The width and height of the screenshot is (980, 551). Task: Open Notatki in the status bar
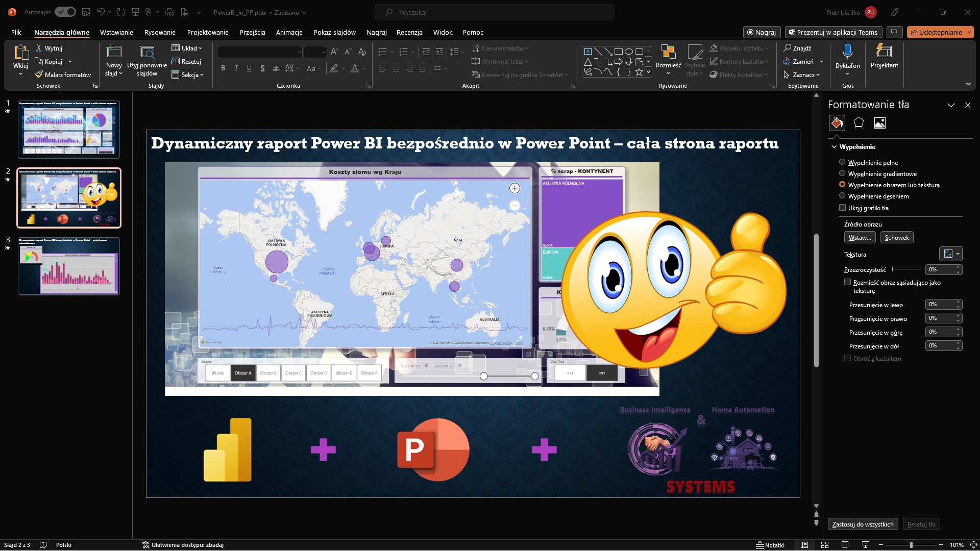click(770, 545)
